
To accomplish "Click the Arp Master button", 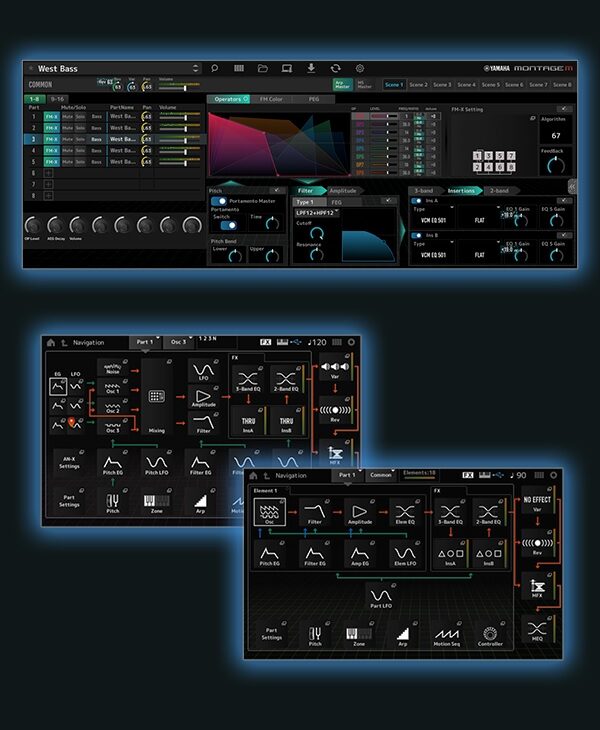I will point(343,85).
